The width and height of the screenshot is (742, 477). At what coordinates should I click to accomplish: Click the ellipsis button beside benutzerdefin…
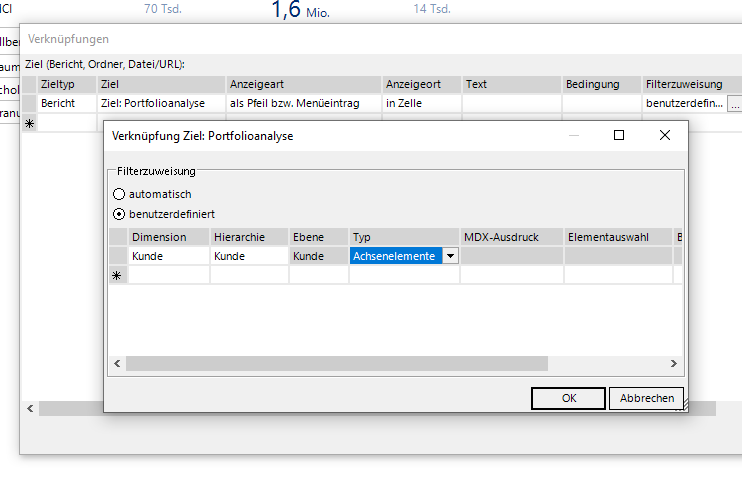tap(734, 103)
